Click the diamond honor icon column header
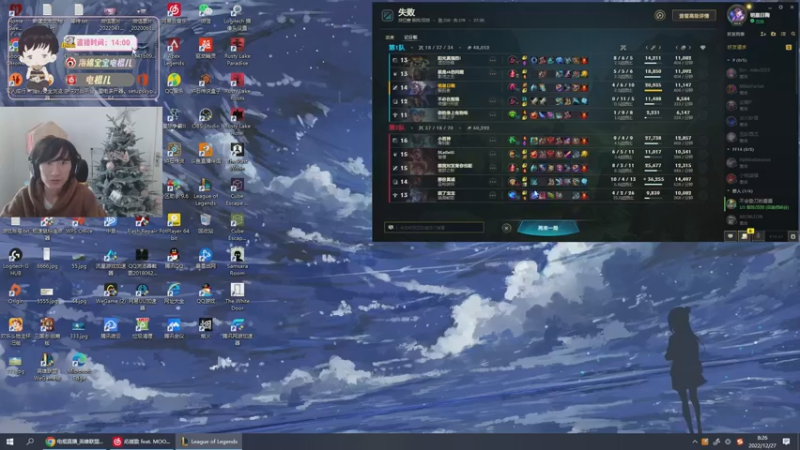The width and height of the screenshot is (800, 450). (703, 47)
